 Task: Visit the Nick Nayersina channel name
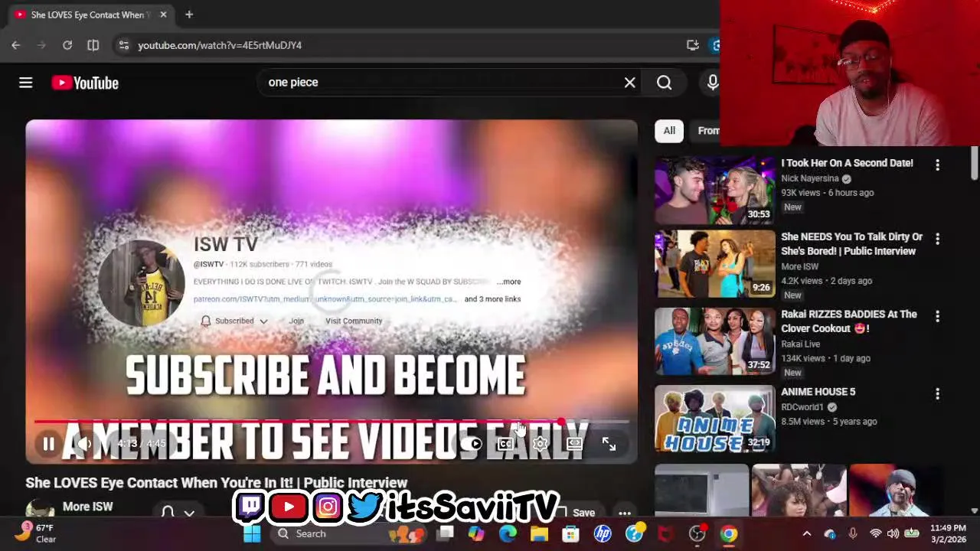[809, 178]
